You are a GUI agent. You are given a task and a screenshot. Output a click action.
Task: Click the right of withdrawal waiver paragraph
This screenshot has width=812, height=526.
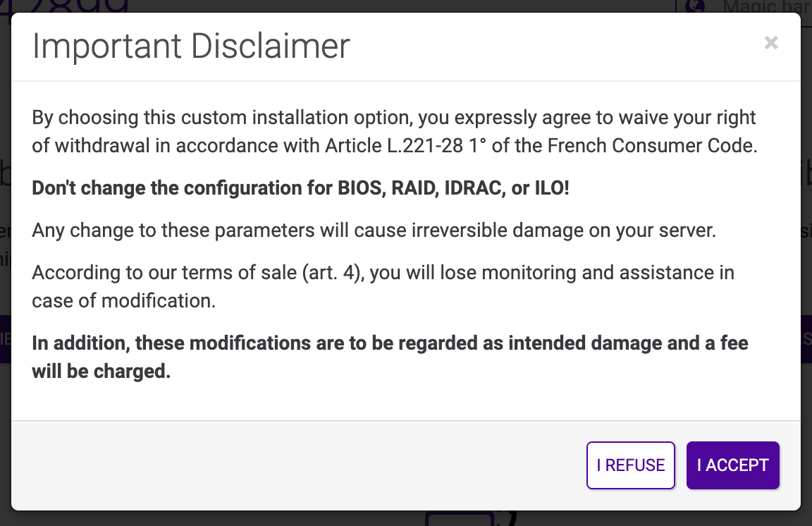point(393,132)
